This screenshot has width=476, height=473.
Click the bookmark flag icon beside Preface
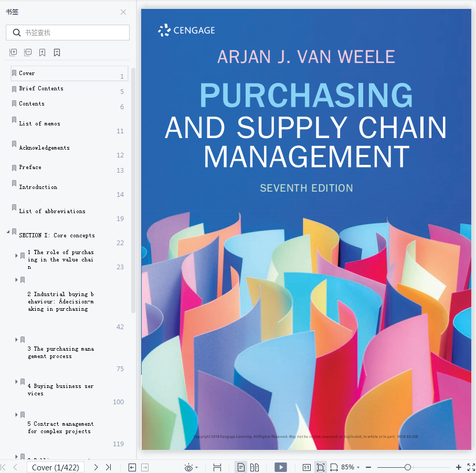point(14,168)
